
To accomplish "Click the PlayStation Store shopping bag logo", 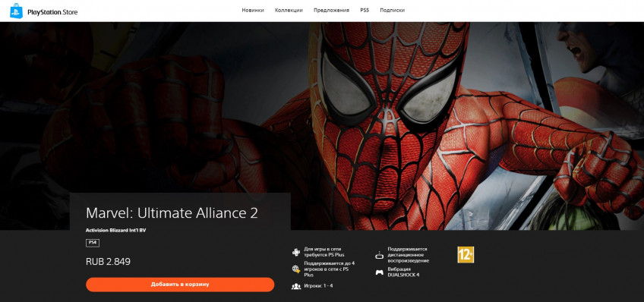I will [x=17, y=11].
